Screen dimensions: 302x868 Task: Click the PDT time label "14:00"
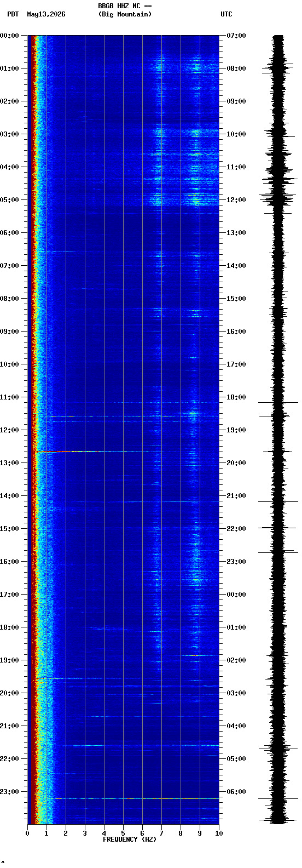tap(10, 496)
